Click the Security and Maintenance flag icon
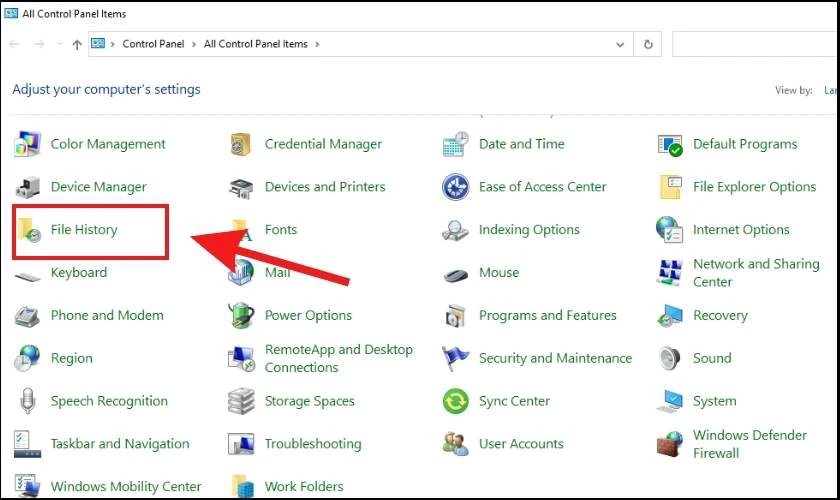Screen dimensions: 840x500 coord(455,359)
